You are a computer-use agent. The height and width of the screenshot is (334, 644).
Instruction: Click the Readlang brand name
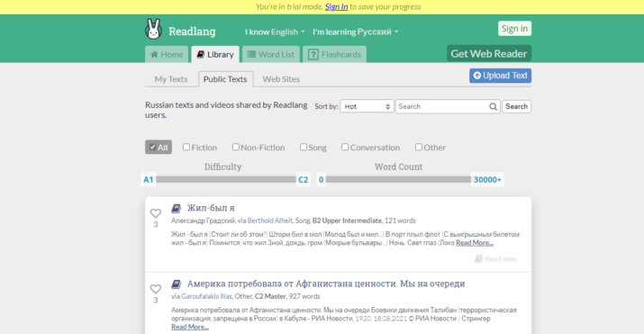coord(192,32)
